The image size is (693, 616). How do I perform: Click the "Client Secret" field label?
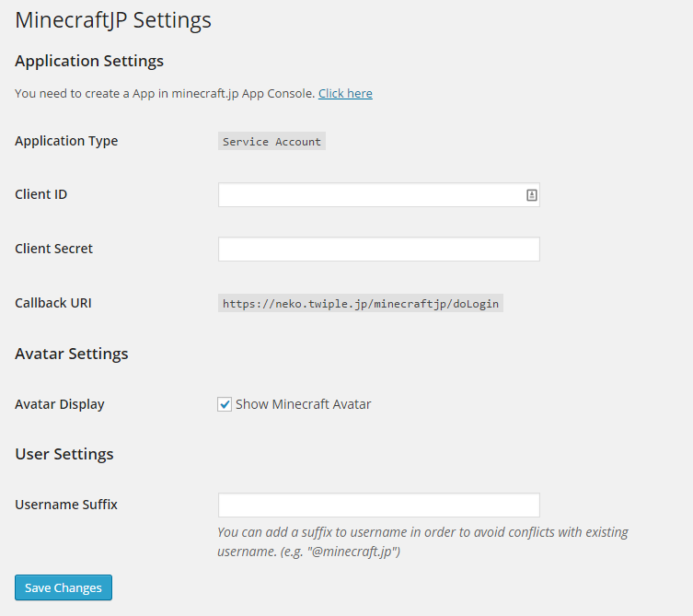(54, 249)
